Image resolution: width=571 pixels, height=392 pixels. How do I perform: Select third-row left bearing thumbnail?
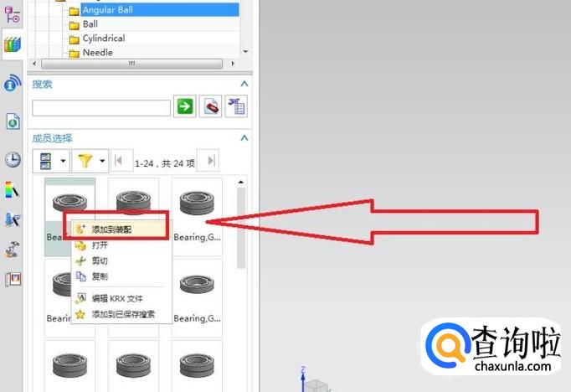pos(70,366)
